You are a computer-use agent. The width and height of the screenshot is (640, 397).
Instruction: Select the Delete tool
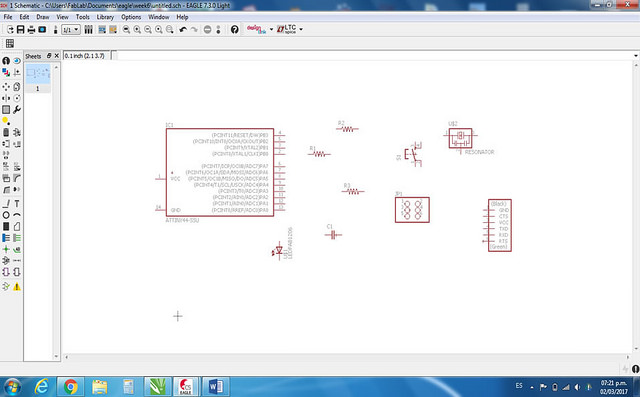(6, 132)
